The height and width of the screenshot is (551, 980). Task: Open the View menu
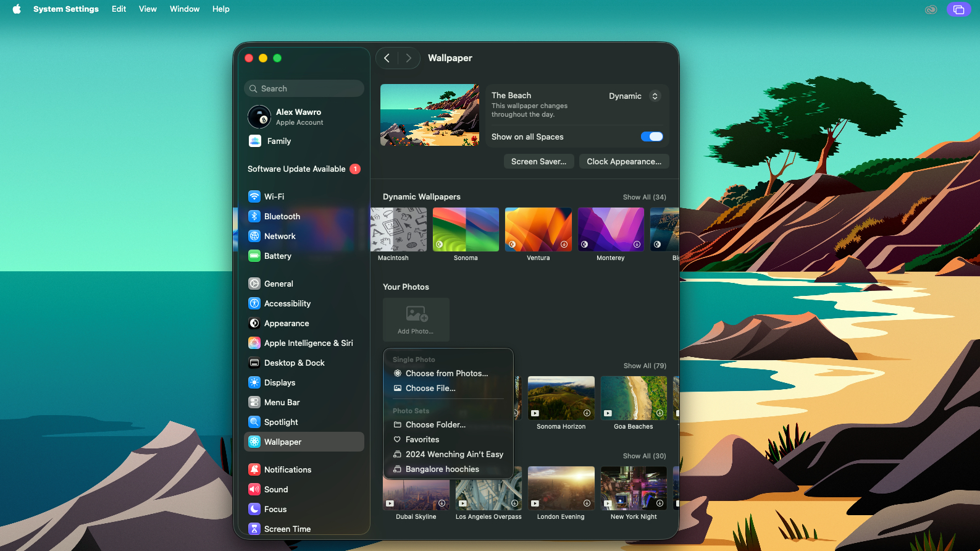coord(148,9)
